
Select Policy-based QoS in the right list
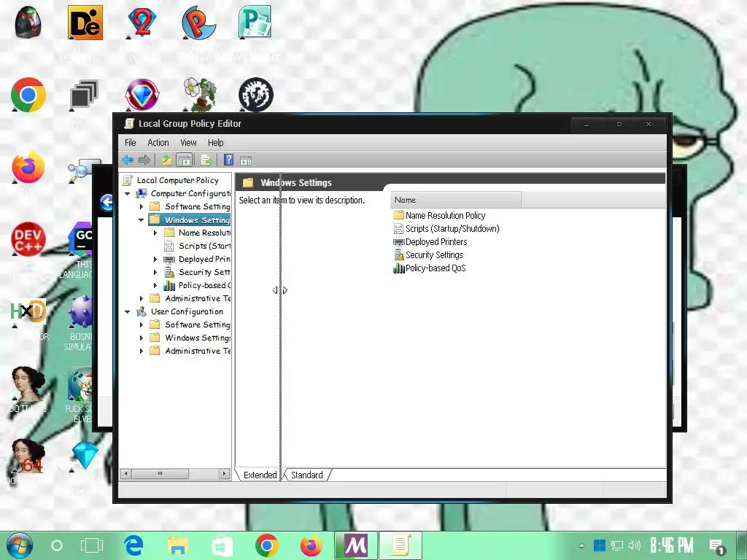pos(436,268)
